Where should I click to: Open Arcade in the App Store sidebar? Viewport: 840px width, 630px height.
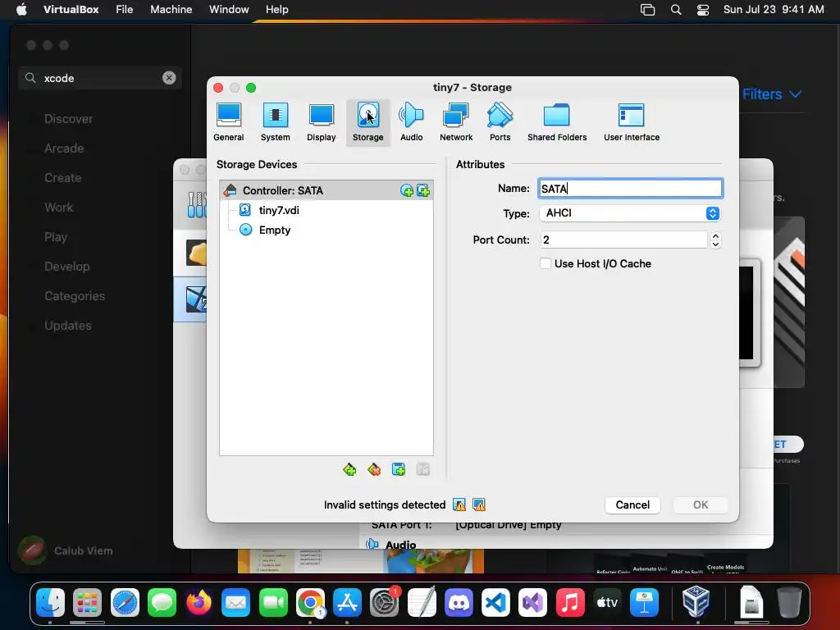click(x=64, y=148)
